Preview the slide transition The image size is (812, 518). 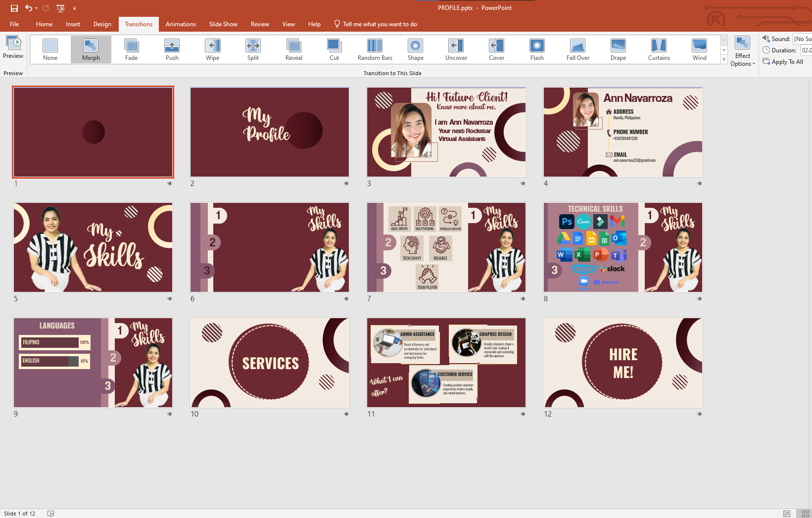[13, 47]
